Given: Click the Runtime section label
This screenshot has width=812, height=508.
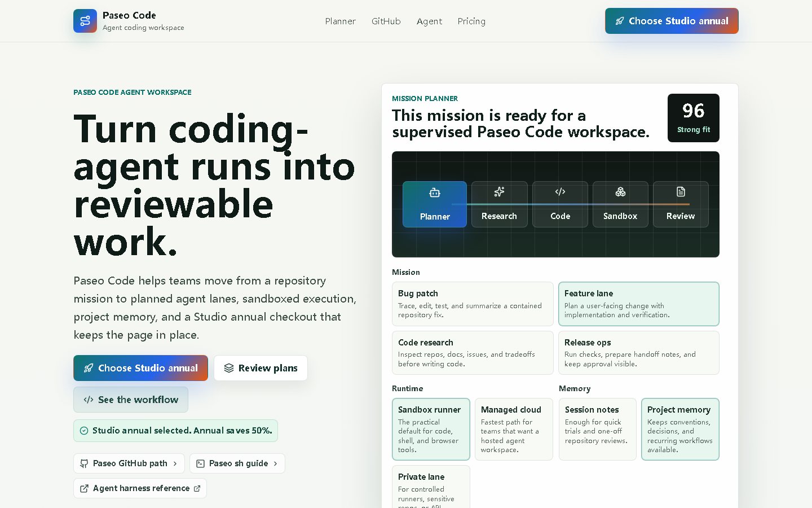Looking at the screenshot, I should 407,388.
